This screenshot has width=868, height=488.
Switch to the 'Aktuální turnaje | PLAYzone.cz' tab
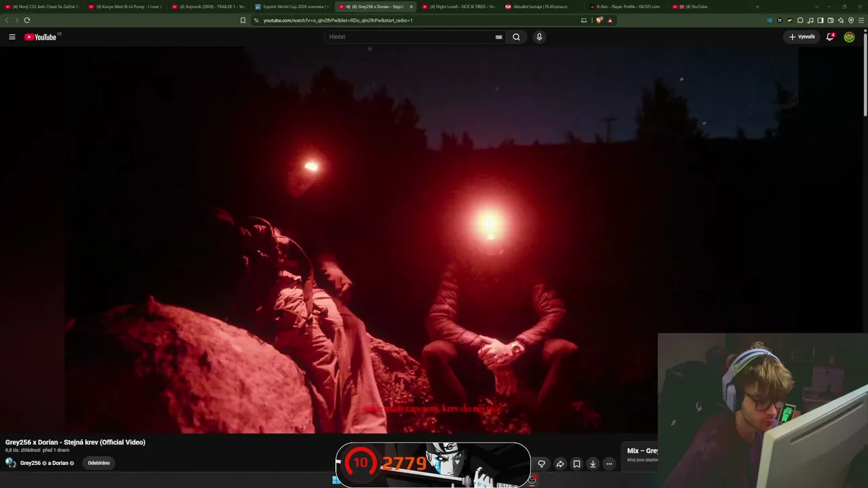coord(542,7)
